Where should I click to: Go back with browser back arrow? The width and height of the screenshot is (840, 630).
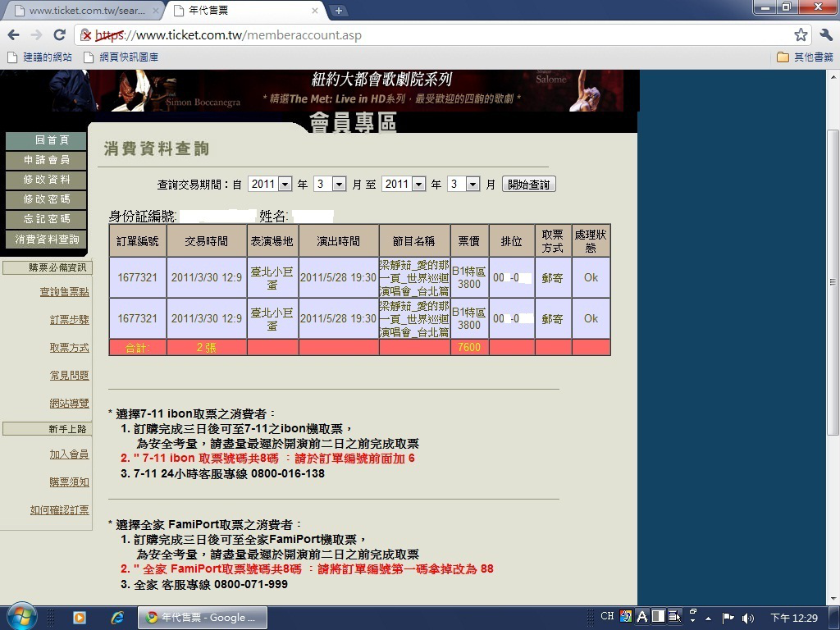(x=14, y=35)
